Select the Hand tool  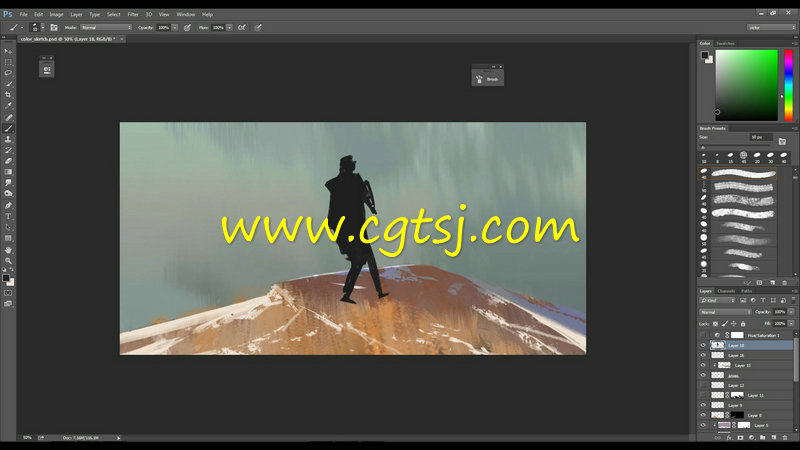pos(8,250)
